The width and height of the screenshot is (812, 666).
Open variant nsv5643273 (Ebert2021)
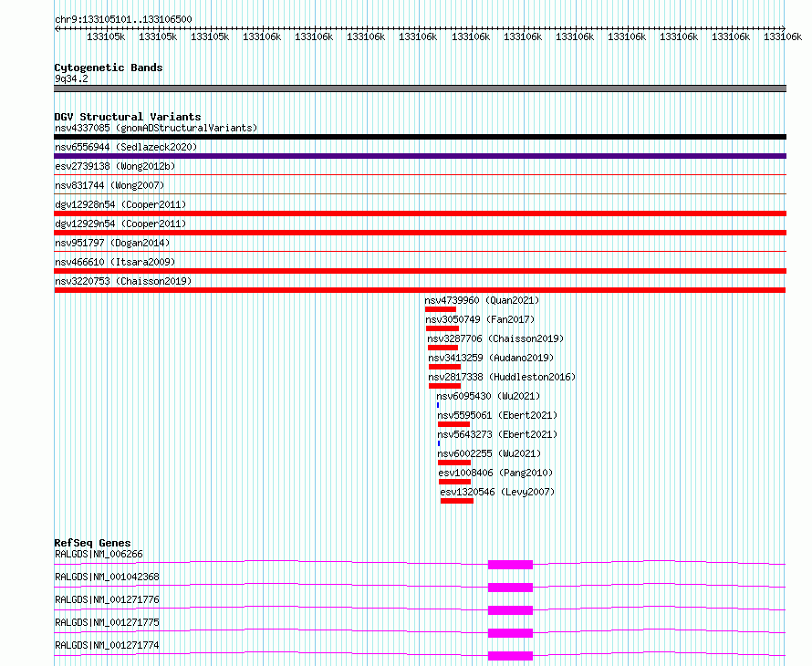(x=497, y=434)
